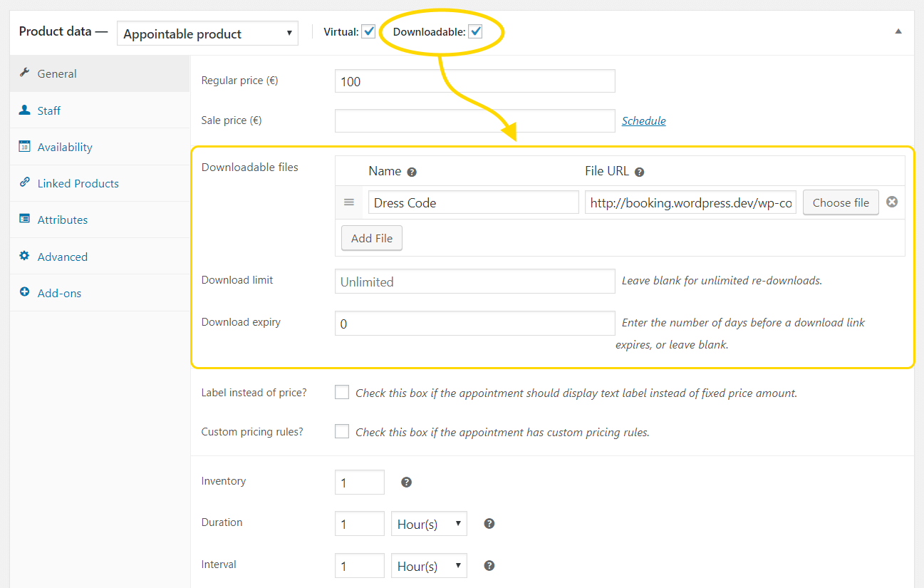Screen dimensions: 924x588
Task: Click the wrench icon beside General
Action: (x=25, y=73)
